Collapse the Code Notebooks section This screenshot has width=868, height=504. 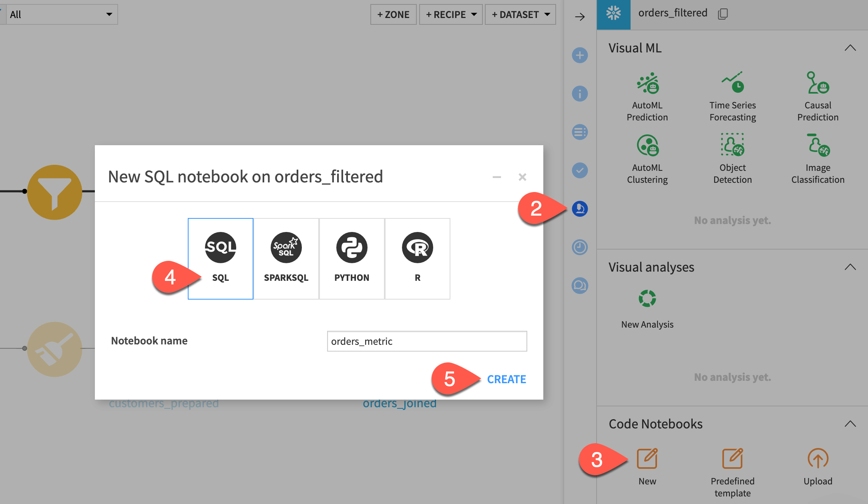851,424
